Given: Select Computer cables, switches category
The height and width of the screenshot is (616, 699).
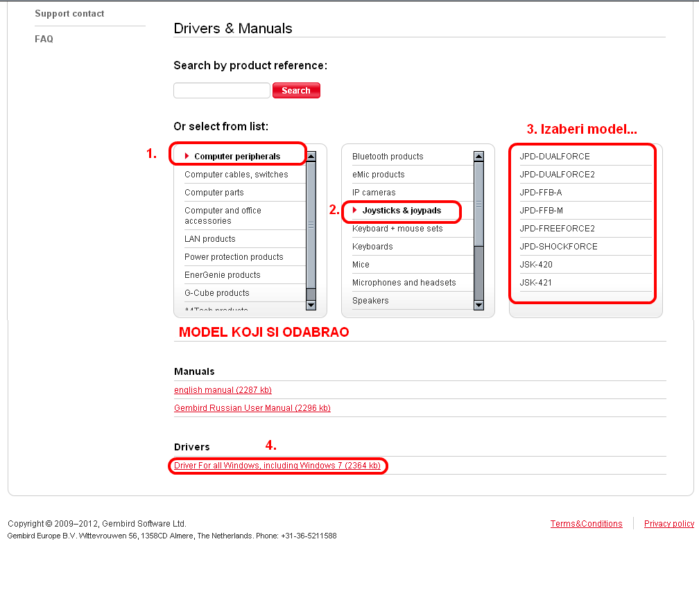Looking at the screenshot, I should [x=236, y=175].
